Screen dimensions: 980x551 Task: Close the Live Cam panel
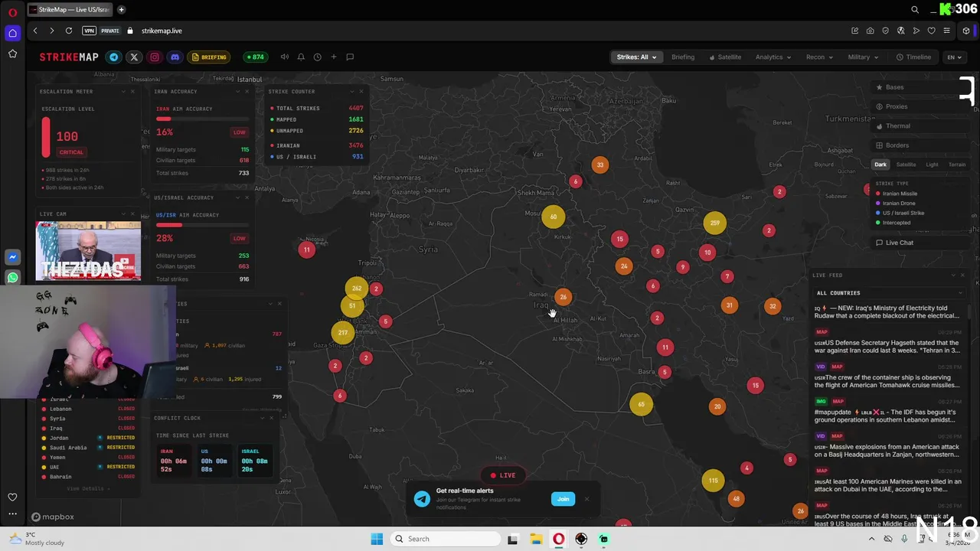(x=132, y=214)
